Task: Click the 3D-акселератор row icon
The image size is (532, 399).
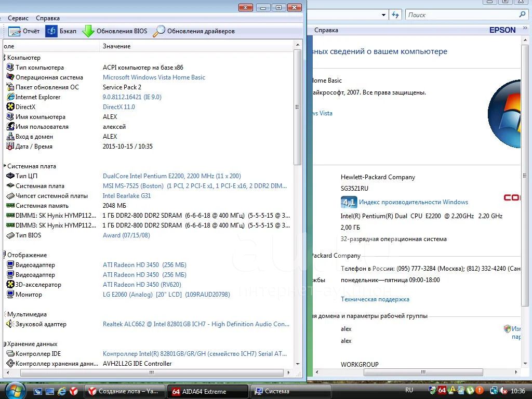Action: pyautogui.click(x=10, y=284)
